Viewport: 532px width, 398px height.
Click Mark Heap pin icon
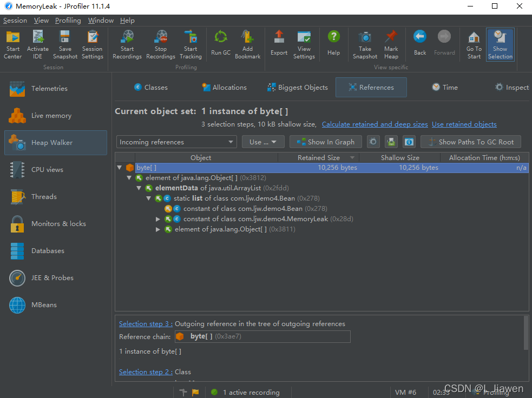point(391,45)
